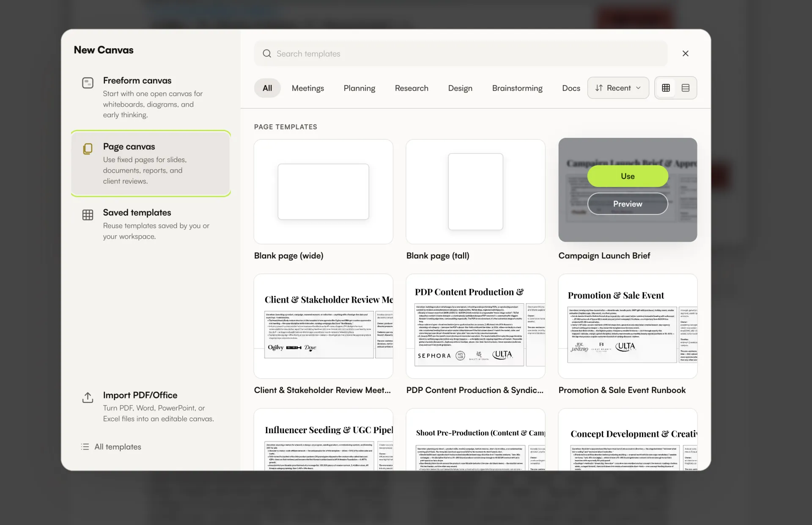812x525 pixels.
Task: Click the Page canvas icon
Action: coord(88,149)
